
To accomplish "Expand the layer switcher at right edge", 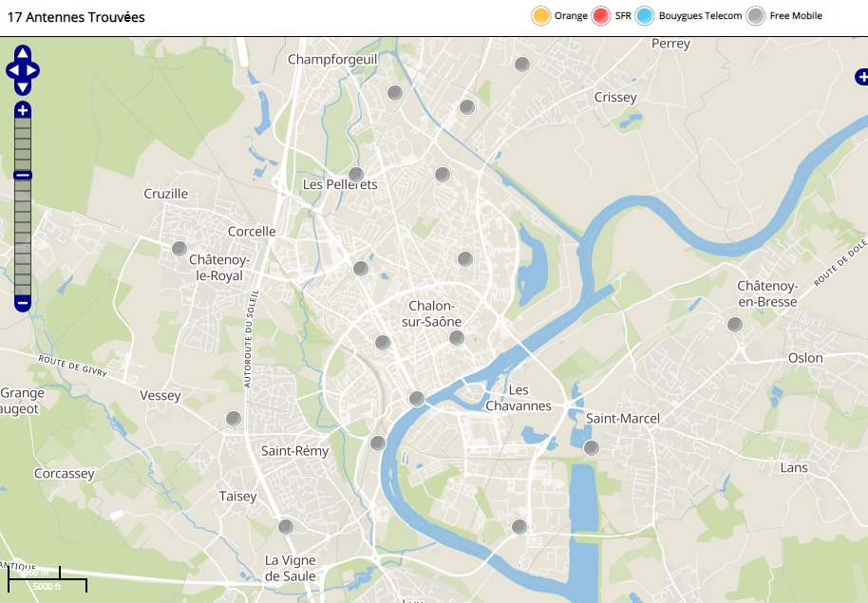I will point(860,76).
